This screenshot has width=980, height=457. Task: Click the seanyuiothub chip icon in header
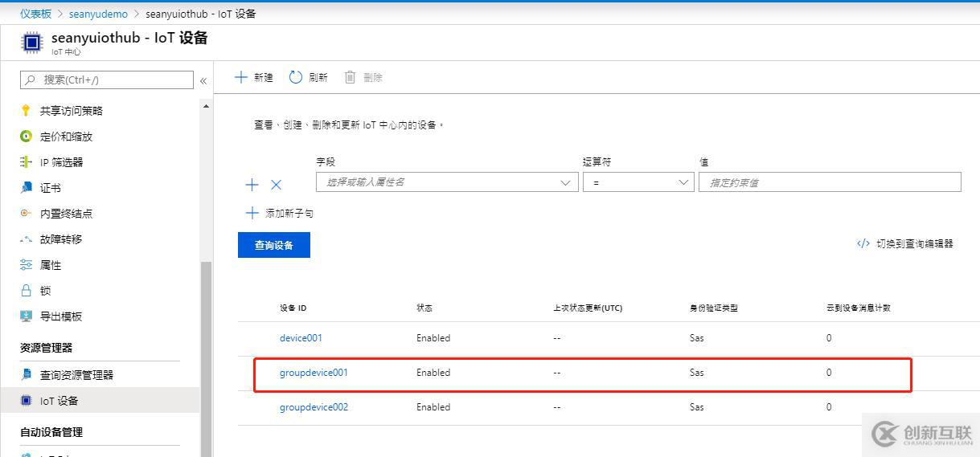point(31,42)
